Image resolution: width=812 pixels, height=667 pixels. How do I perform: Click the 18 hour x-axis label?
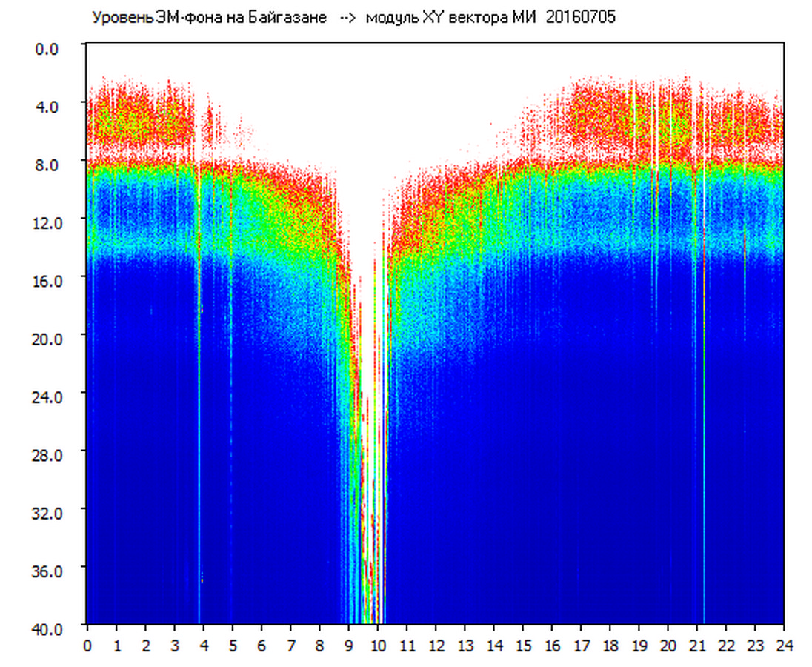(610, 645)
